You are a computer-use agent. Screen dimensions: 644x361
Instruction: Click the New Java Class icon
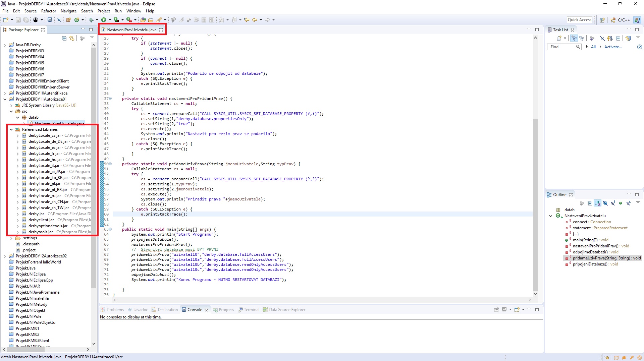[x=76, y=20]
